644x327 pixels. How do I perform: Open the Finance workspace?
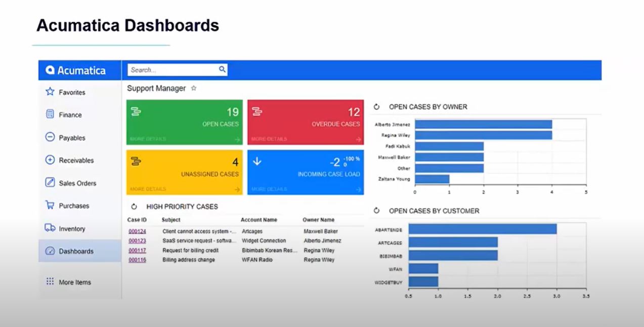(x=80, y=115)
